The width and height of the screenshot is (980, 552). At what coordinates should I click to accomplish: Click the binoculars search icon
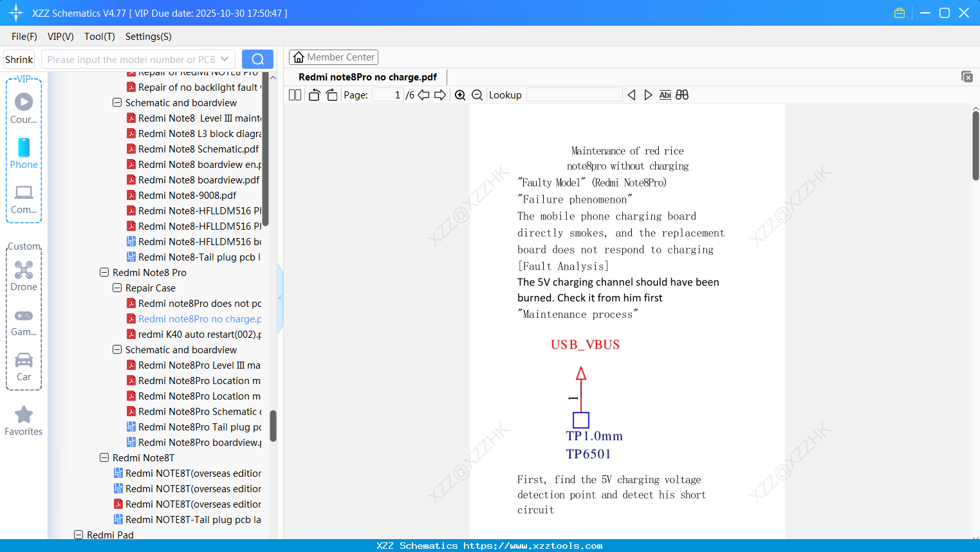(x=682, y=95)
